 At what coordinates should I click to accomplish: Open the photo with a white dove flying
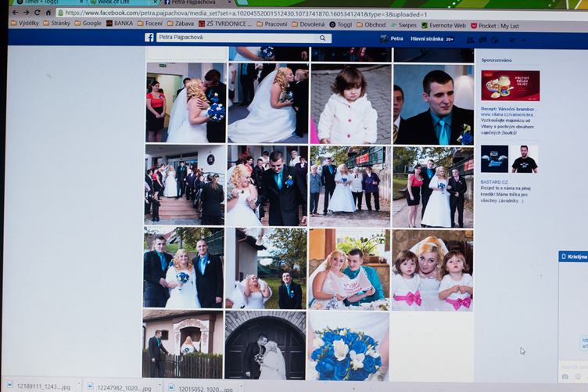(267, 268)
